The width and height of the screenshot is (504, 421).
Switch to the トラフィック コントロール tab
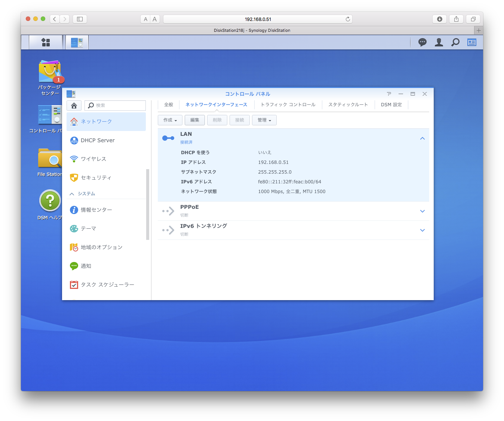(288, 105)
